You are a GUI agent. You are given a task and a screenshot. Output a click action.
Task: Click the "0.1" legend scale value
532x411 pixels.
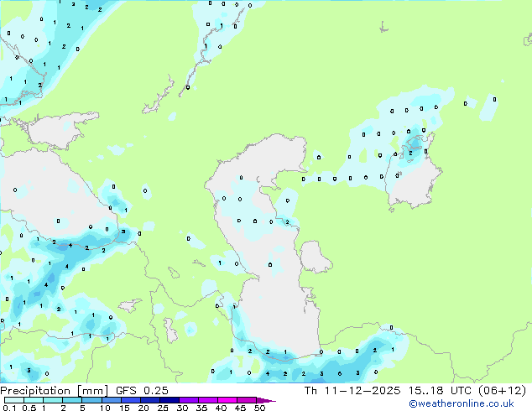click(9, 408)
